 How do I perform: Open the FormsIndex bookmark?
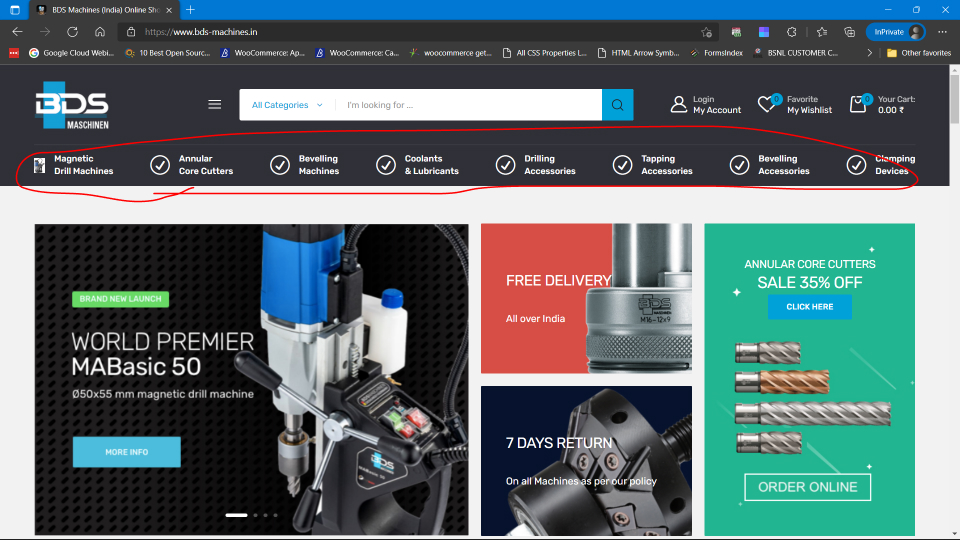(x=716, y=53)
